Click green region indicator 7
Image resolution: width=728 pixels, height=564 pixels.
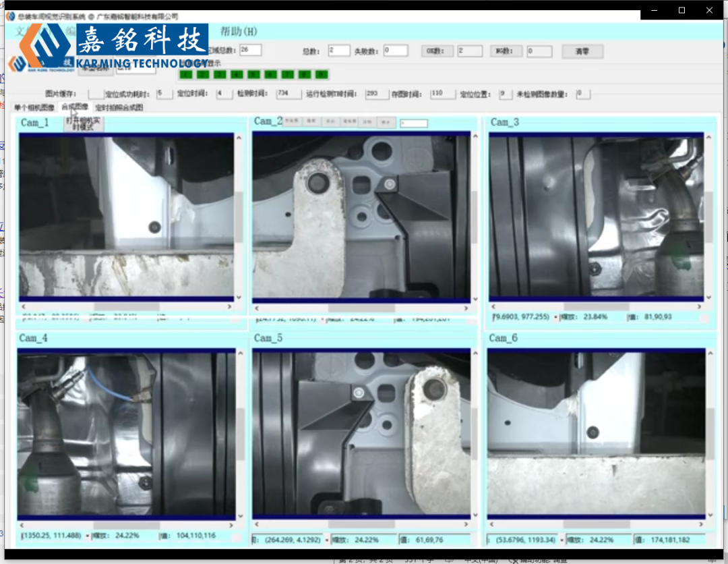pos(287,74)
